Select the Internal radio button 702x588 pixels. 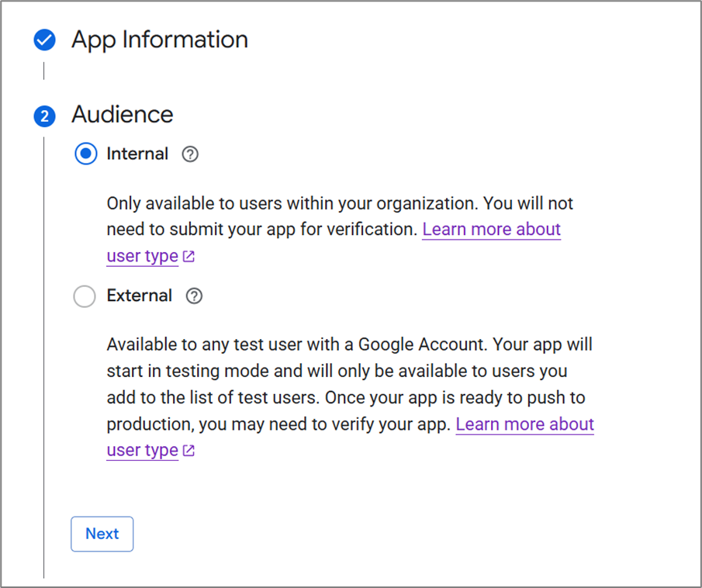[x=85, y=154]
